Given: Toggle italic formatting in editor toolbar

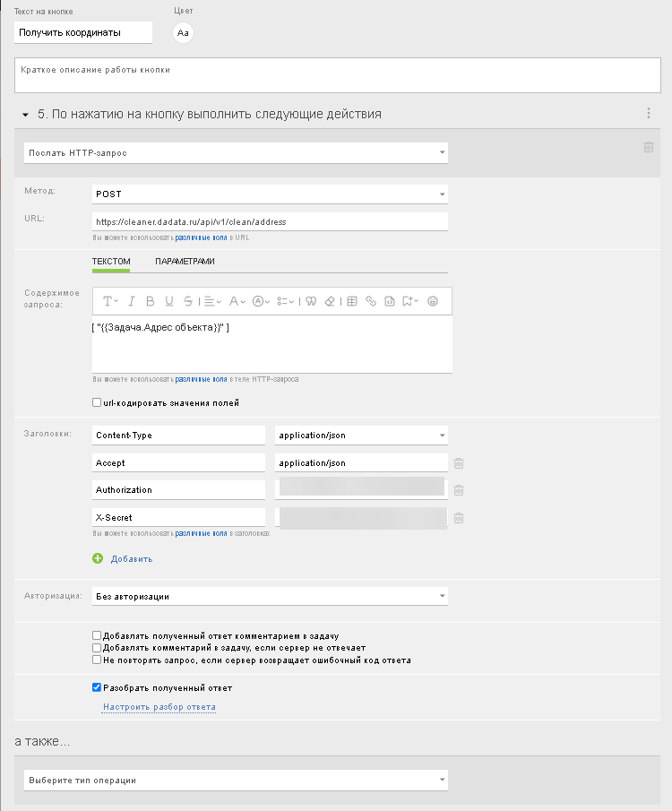Looking at the screenshot, I should [131, 301].
